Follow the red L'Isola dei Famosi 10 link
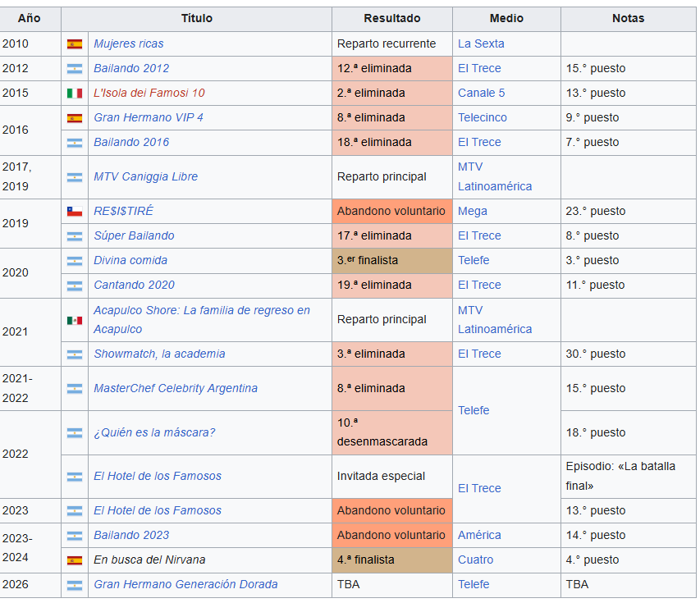700x603 pixels. tap(149, 93)
